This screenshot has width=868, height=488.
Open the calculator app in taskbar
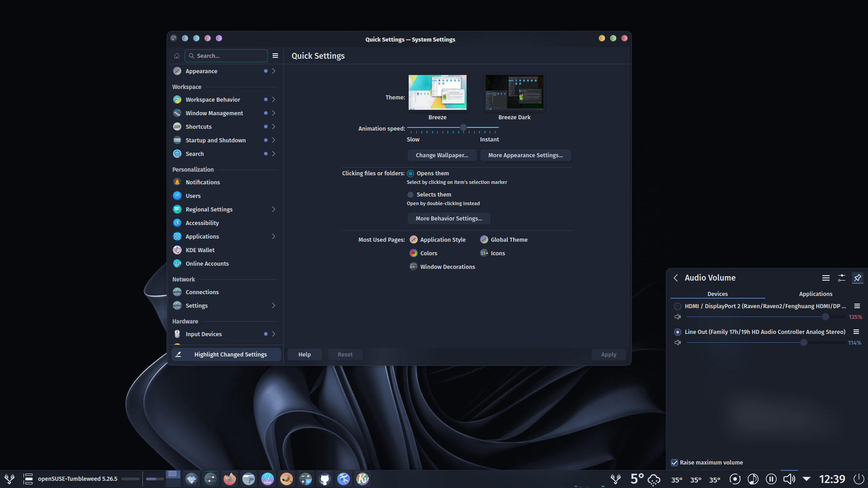click(x=306, y=479)
